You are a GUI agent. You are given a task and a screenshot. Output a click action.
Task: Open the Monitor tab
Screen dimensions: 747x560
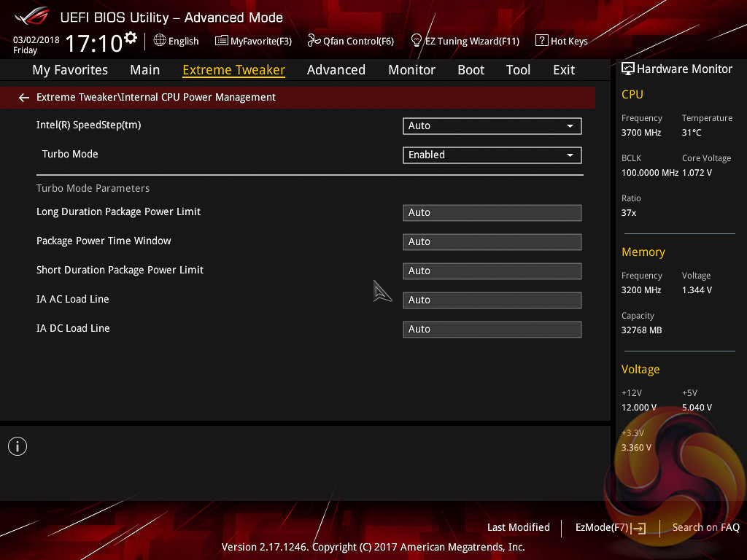[x=411, y=70]
